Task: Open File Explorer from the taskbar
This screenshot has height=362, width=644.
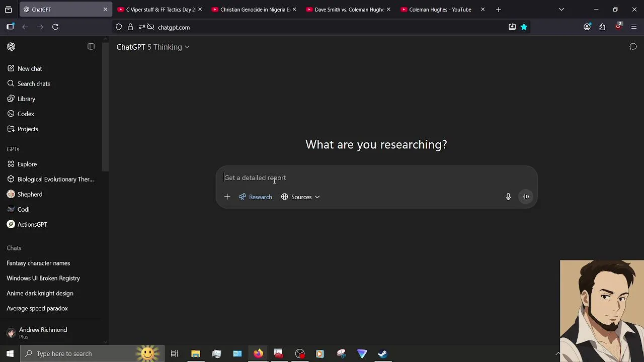Action: click(196, 354)
